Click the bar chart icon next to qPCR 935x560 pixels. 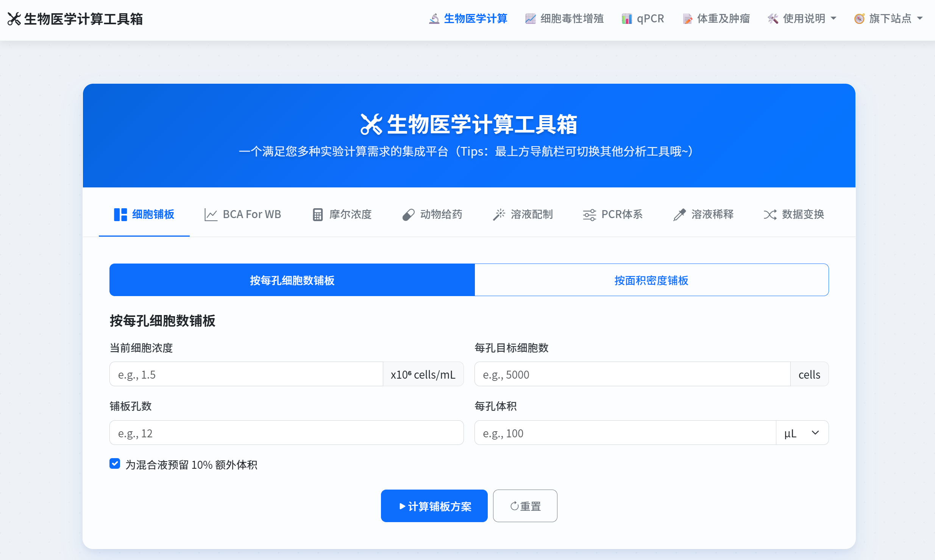(x=627, y=19)
